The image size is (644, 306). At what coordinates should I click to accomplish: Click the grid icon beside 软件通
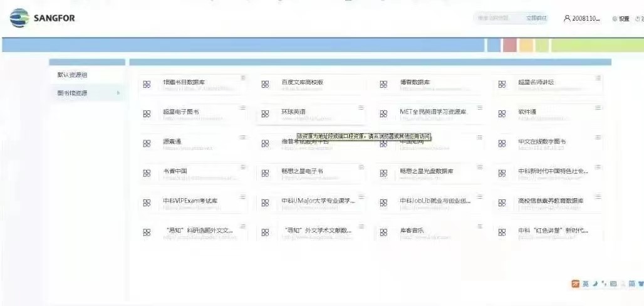[502, 113]
